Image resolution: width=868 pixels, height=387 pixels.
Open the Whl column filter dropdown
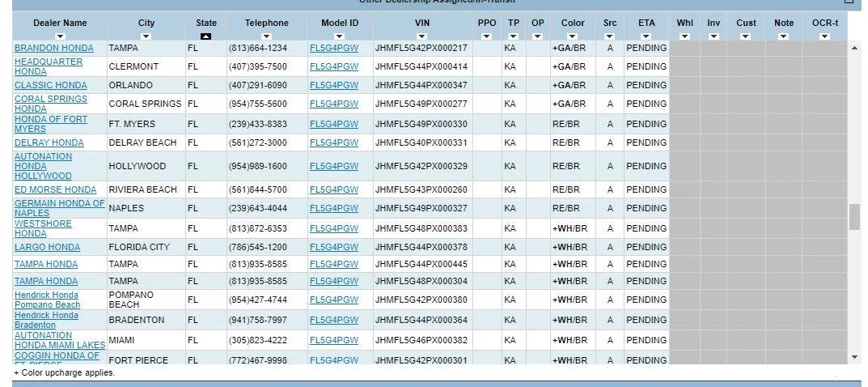[684, 36]
